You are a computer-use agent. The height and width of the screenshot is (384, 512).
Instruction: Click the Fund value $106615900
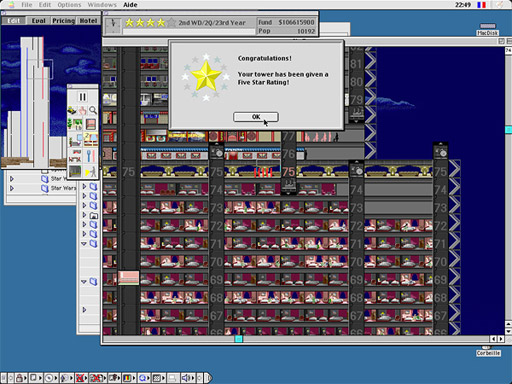[x=296, y=22]
